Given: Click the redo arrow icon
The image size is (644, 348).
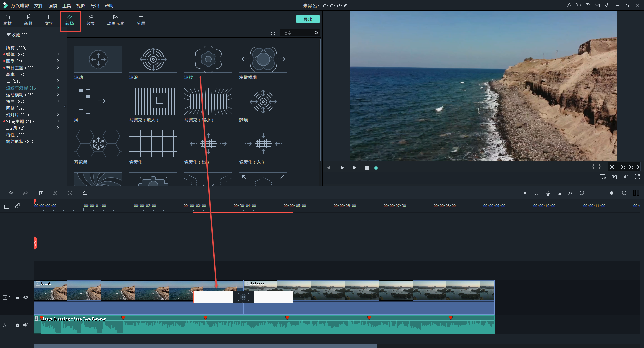Looking at the screenshot, I should coord(26,193).
